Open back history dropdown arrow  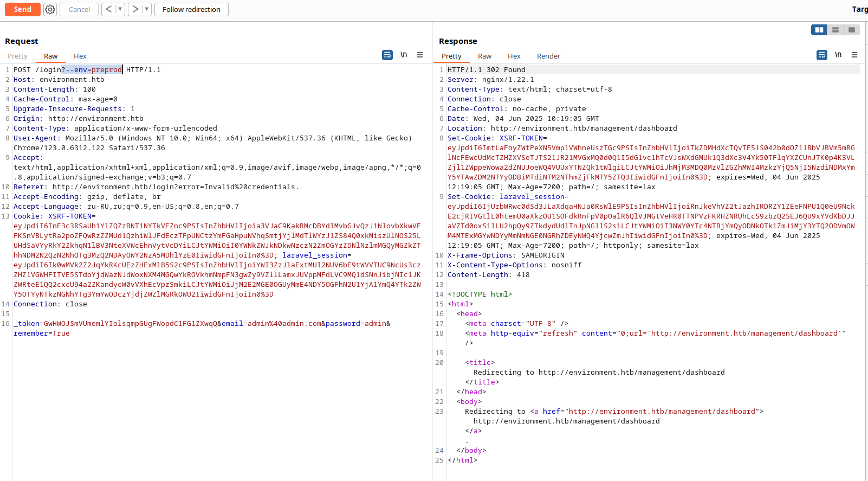(x=120, y=9)
